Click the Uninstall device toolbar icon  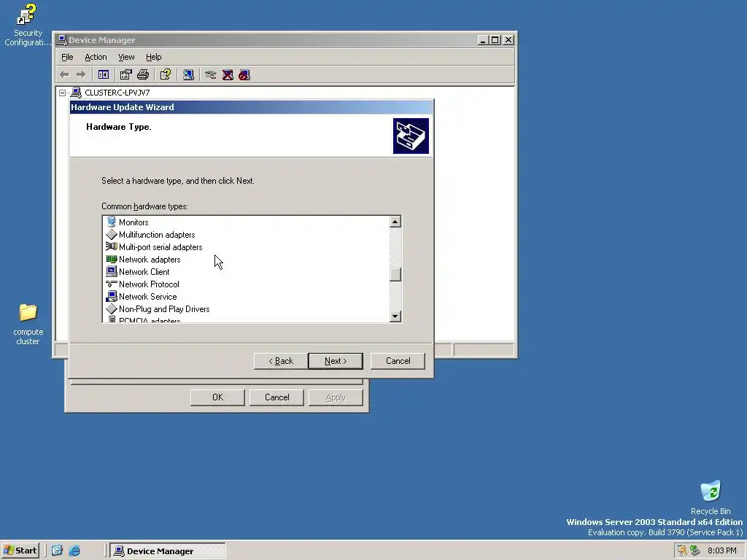click(x=228, y=75)
